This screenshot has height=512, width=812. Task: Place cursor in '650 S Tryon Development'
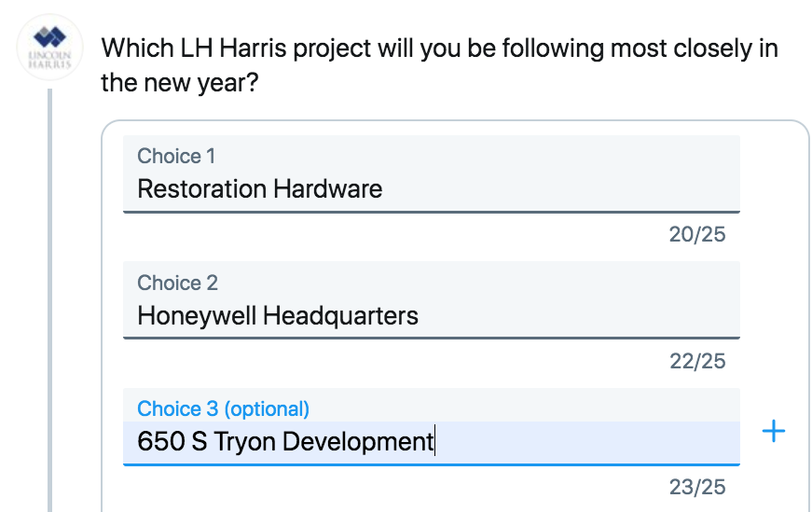tap(285, 442)
